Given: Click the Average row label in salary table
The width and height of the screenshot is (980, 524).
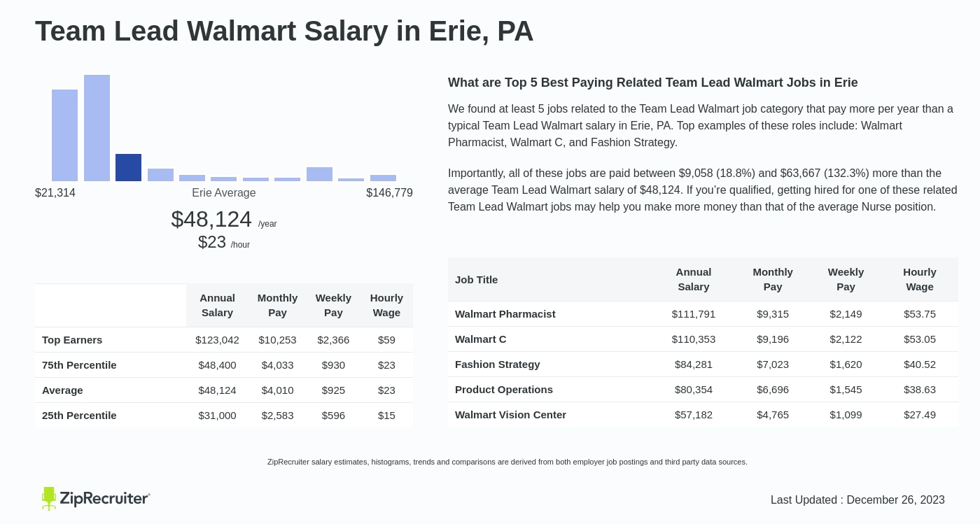Looking at the screenshot, I should coord(62,390).
